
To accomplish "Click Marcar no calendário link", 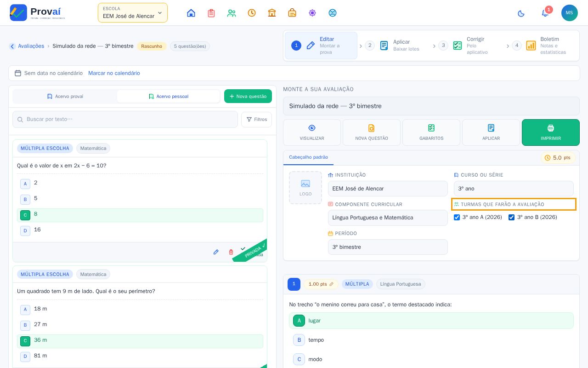I will point(114,73).
